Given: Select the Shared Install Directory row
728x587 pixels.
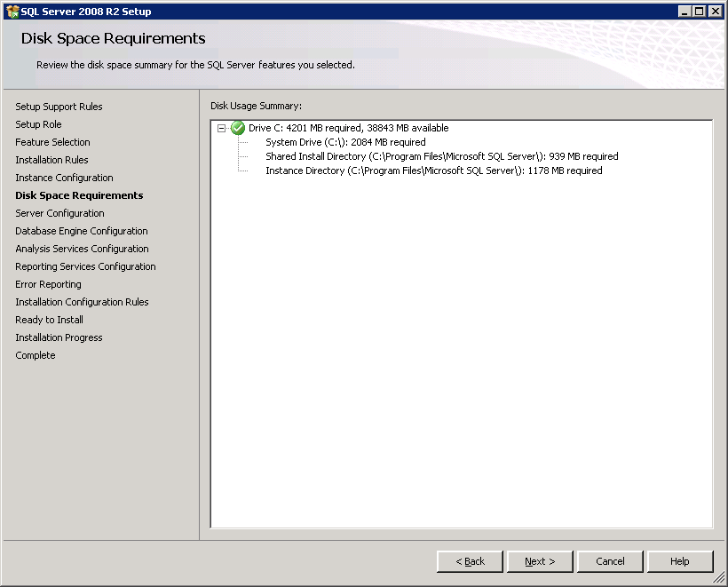Looking at the screenshot, I should pos(442,156).
